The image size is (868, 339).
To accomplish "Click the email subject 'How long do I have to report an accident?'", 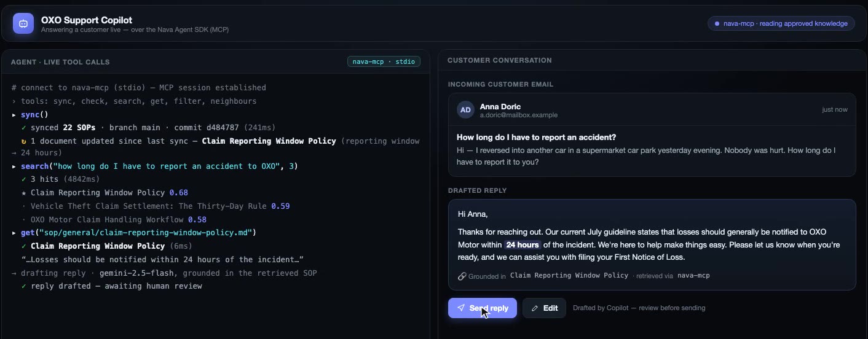I will (536, 137).
